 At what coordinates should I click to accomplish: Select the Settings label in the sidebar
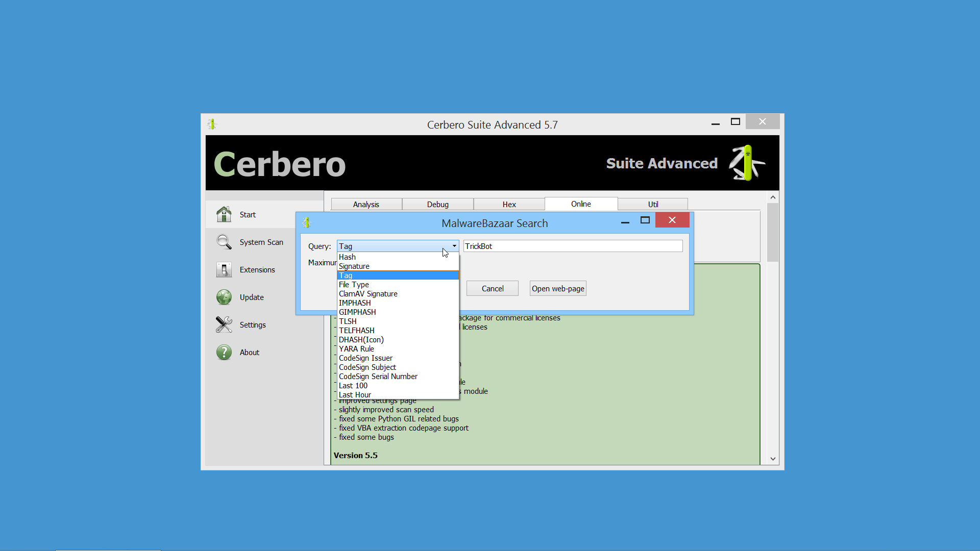(x=253, y=325)
